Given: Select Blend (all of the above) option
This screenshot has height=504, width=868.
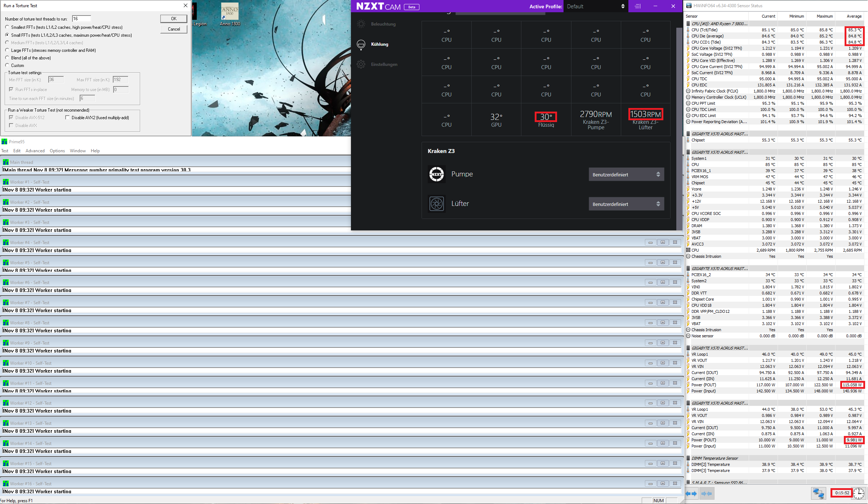Looking at the screenshot, I should [x=7, y=58].
